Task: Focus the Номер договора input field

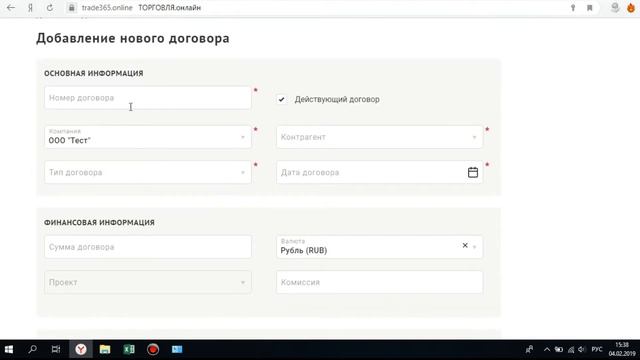Action: (148, 98)
